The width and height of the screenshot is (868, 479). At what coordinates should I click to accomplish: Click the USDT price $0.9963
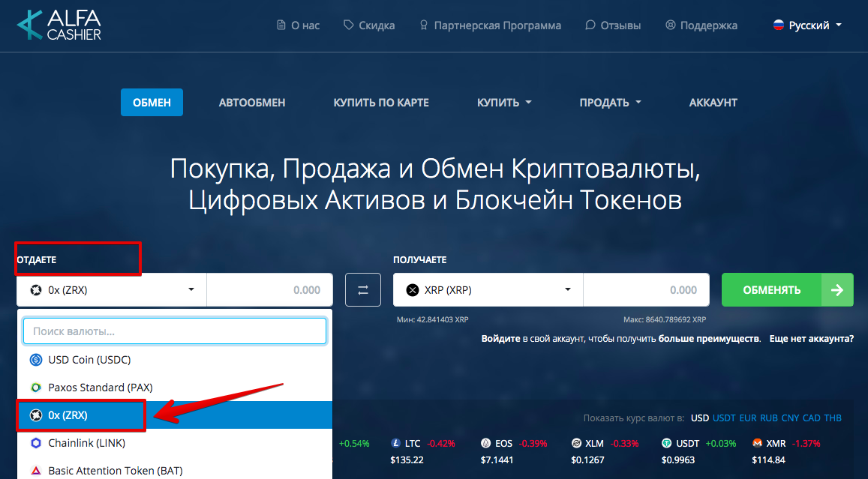[677, 460]
